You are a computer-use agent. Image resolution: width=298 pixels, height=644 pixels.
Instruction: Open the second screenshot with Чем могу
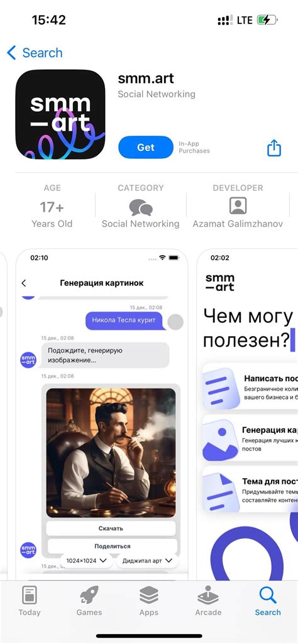point(247,414)
